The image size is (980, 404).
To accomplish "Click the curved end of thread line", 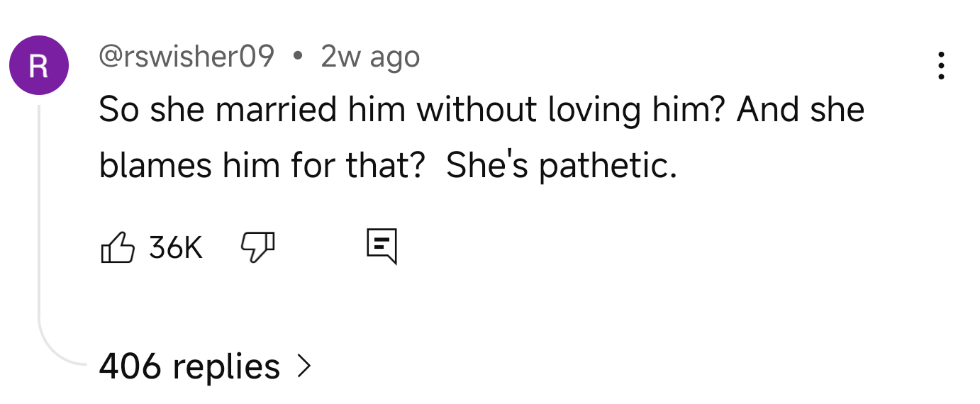I will tap(57, 354).
